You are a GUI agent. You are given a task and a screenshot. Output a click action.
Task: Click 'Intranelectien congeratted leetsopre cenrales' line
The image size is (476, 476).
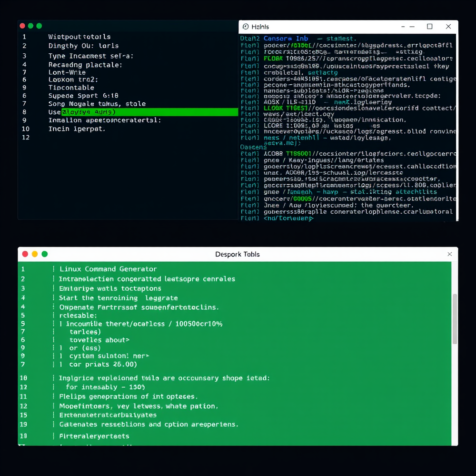(147, 279)
